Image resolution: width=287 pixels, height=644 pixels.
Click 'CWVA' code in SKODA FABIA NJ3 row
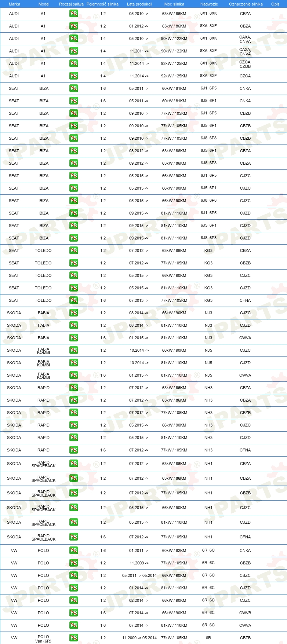tap(245, 338)
